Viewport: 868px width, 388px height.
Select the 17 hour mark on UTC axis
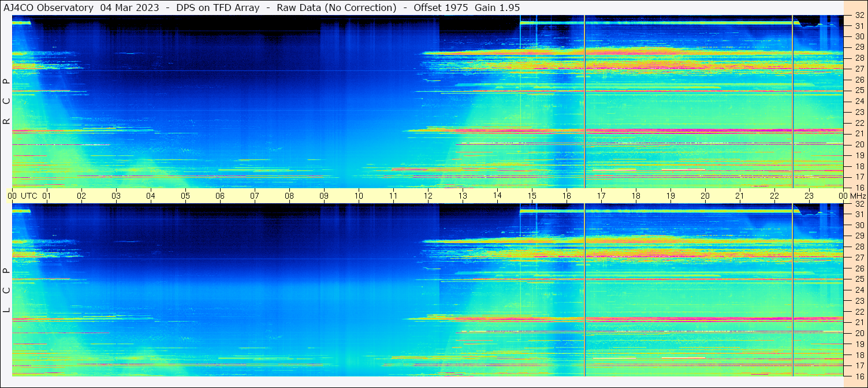[x=601, y=196]
